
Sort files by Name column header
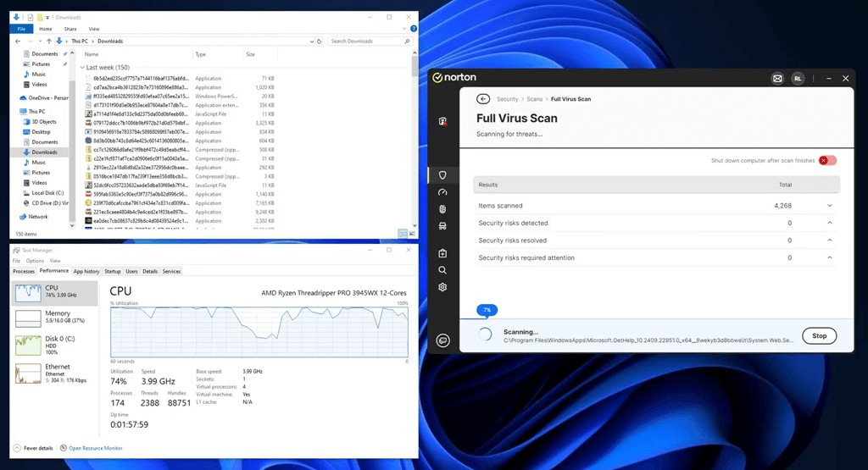click(92, 54)
